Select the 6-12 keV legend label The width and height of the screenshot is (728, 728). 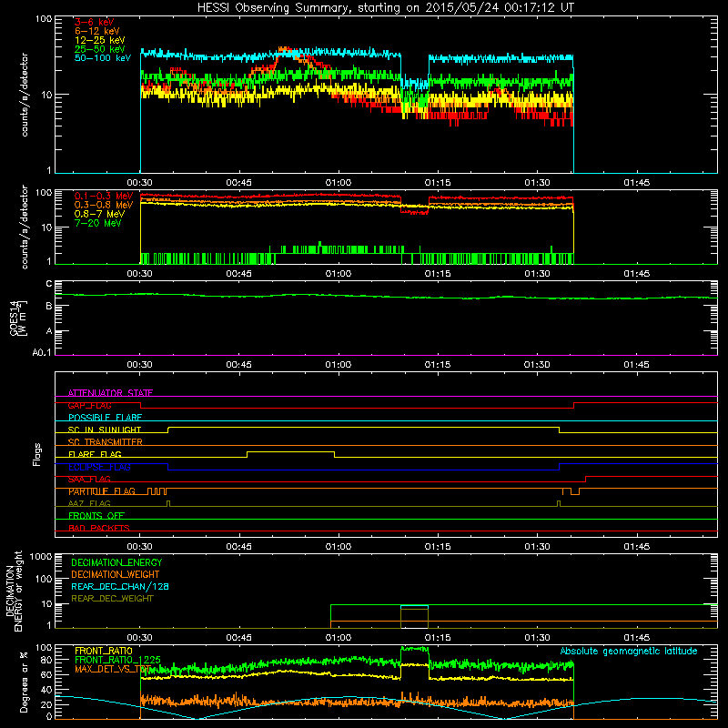click(97, 31)
